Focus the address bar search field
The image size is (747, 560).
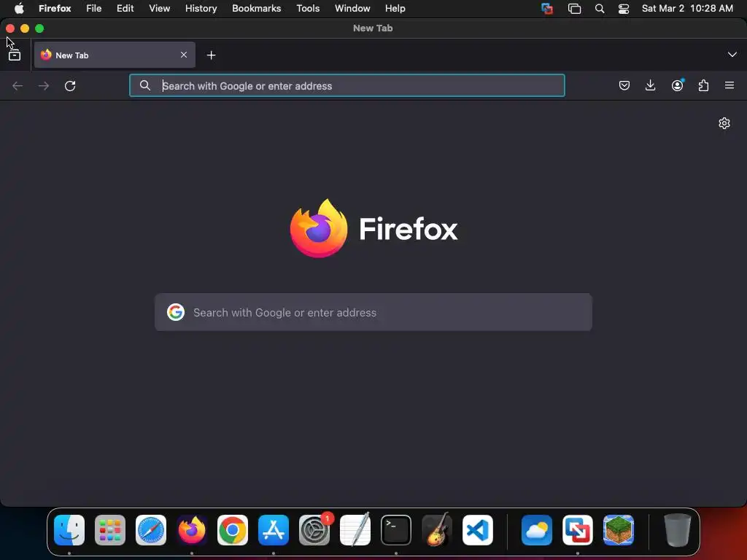tap(347, 86)
